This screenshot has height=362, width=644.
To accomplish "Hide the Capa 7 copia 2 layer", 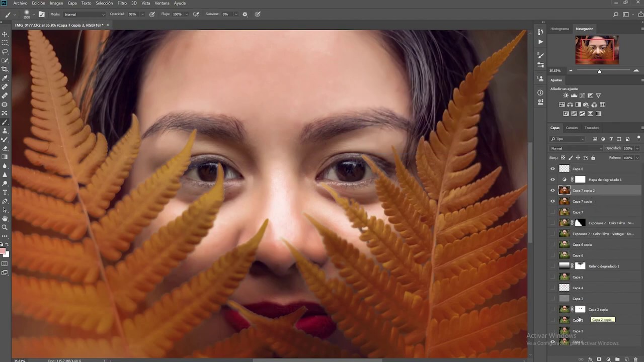I will point(552,191).
